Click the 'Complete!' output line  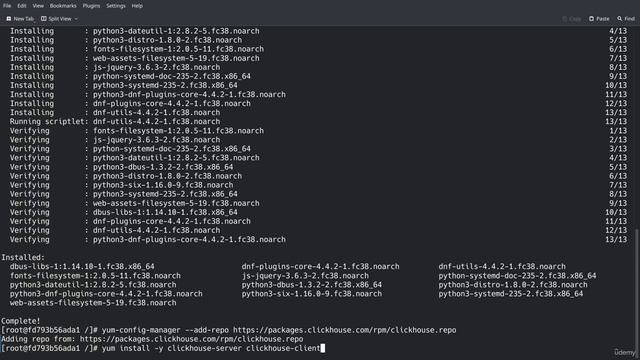(x=21, y=321)
